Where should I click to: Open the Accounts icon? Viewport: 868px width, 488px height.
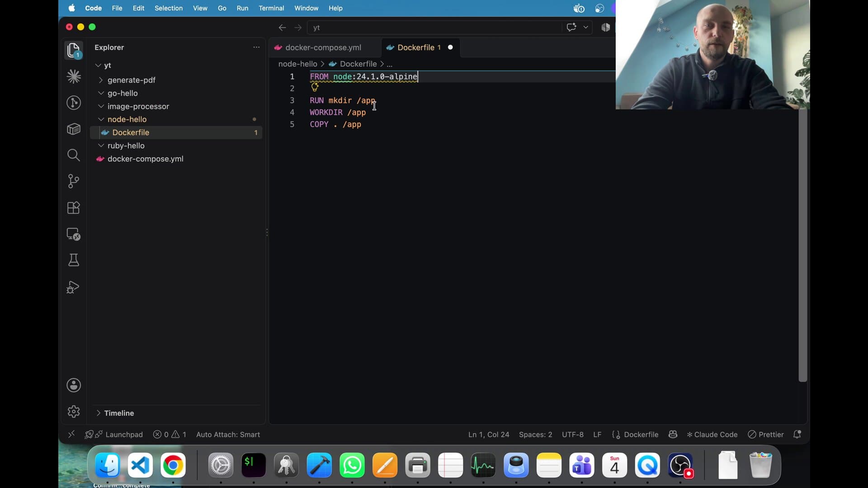pyautogui.click(x=74, y=385)
